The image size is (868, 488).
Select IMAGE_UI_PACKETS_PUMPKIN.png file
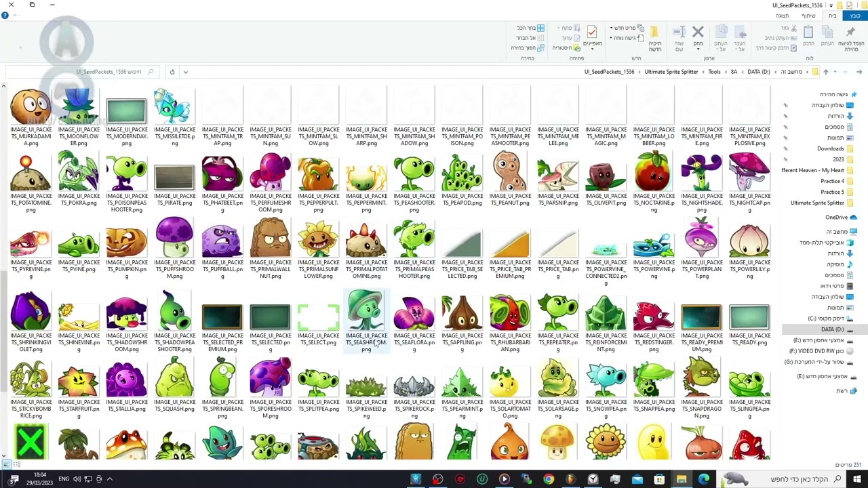[127, 247]
